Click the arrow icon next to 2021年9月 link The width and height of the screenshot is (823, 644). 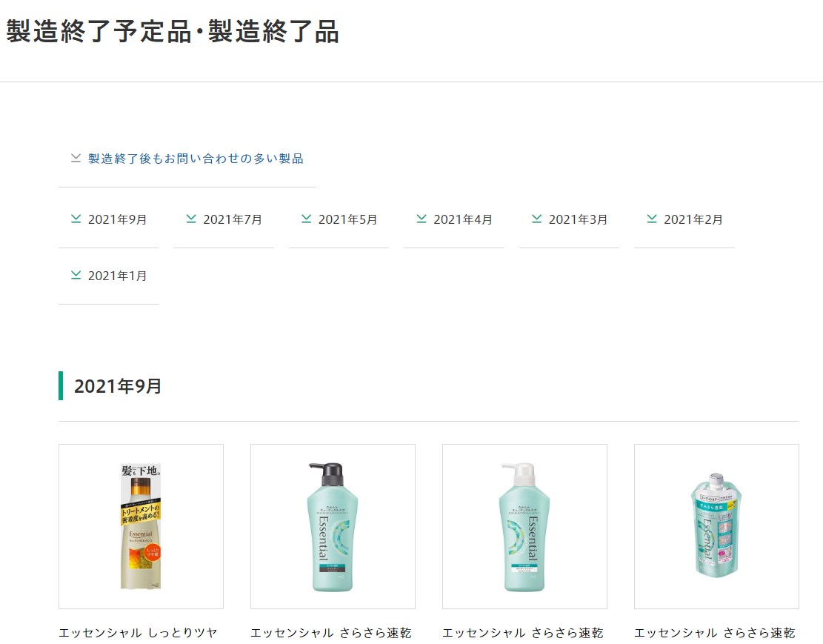pyautogui.click(x=76, y=219)
